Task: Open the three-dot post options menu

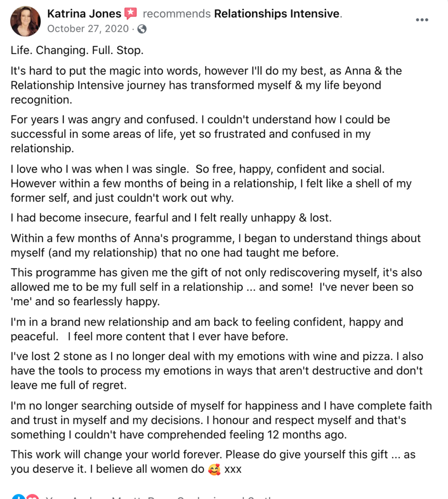Action: coord(422,19)
